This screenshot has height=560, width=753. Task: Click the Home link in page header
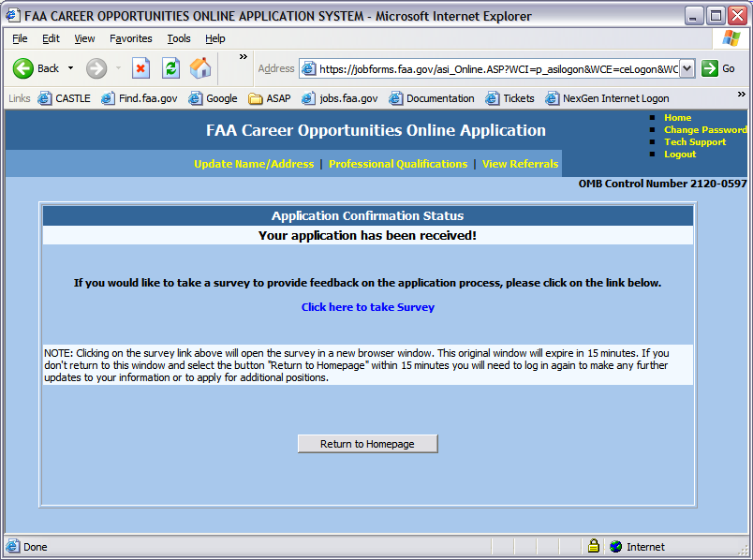click(x=677, y=118)
